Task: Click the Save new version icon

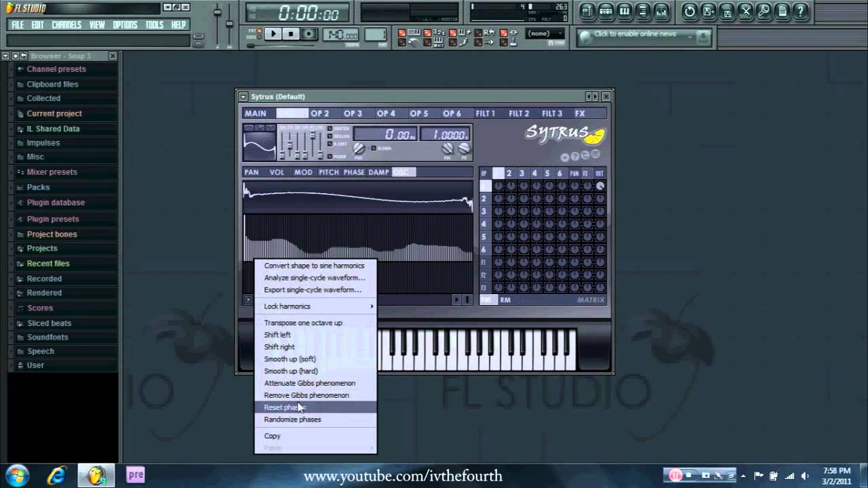Action: (708, 11)
